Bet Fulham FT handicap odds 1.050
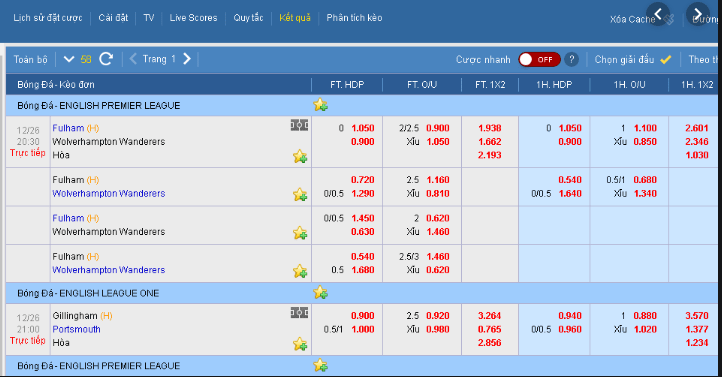 pyautogui.click(x=363, y=128)
